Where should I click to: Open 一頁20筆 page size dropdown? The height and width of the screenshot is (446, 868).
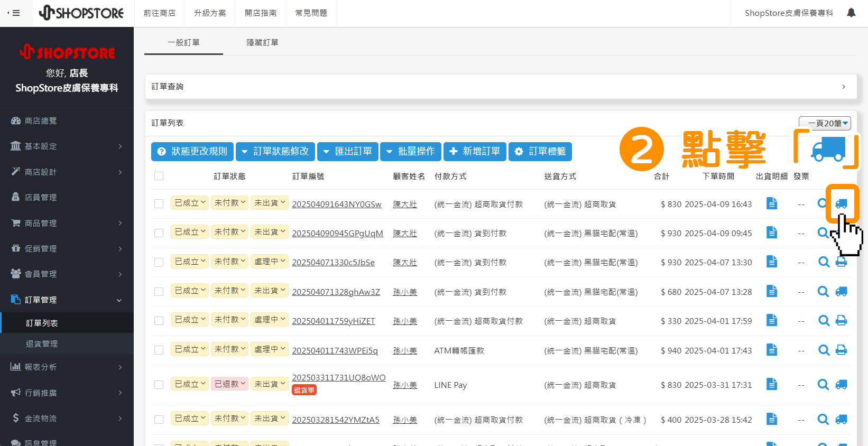coord(825,123)
